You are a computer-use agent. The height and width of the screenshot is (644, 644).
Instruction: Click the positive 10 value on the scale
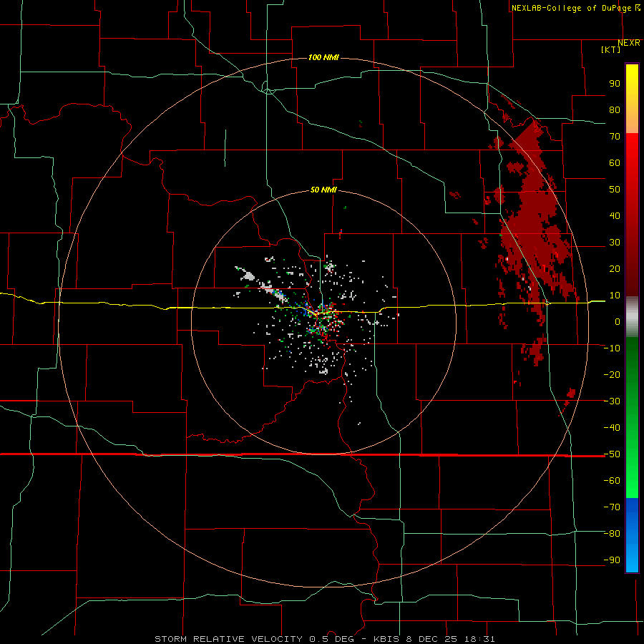(x=615, y=296)
